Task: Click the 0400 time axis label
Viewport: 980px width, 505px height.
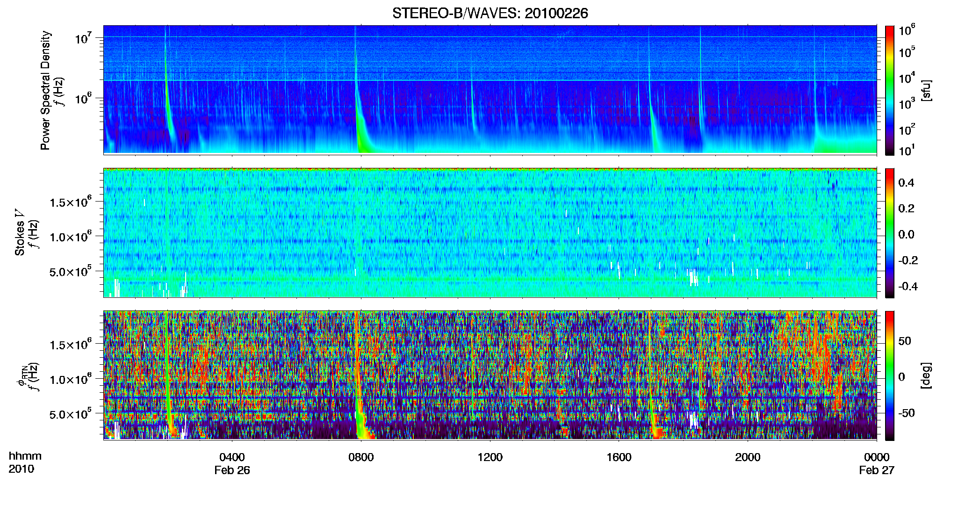Action: 232,457
